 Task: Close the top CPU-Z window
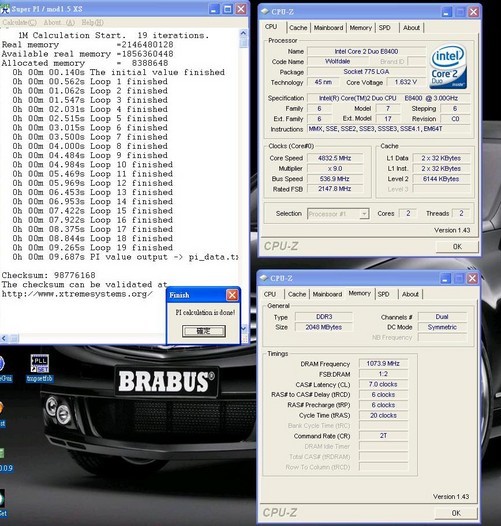coord(473,12)
